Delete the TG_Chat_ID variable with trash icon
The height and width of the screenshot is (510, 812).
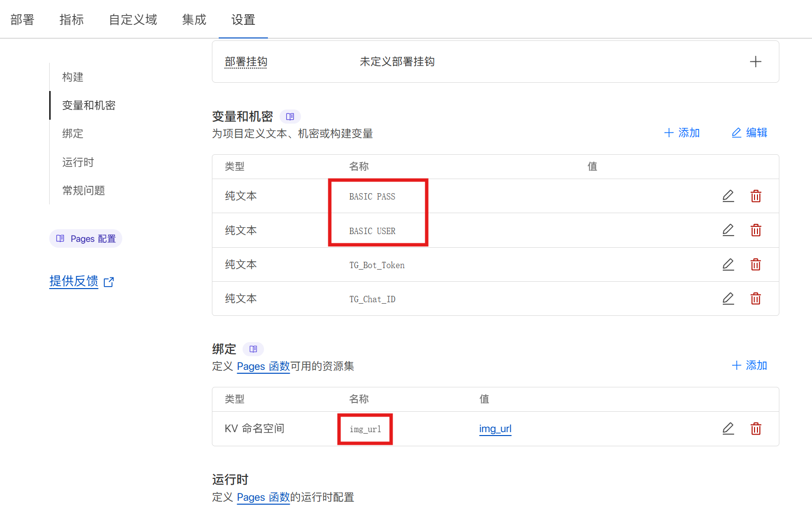pyautogui.click(x=756, y=298)
